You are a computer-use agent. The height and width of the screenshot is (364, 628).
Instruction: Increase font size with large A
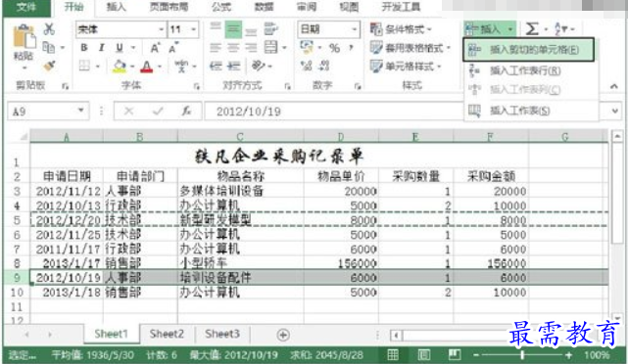pyautogui.click(x=156, y=48)
